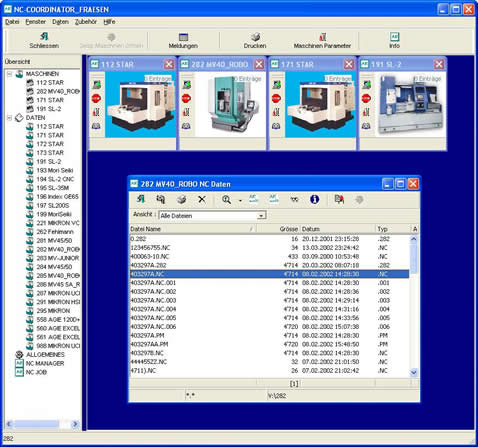This screenshot has height=447, width=478.
Task: Select 295 MIKRON in the tree
Action: coord(53,311)
